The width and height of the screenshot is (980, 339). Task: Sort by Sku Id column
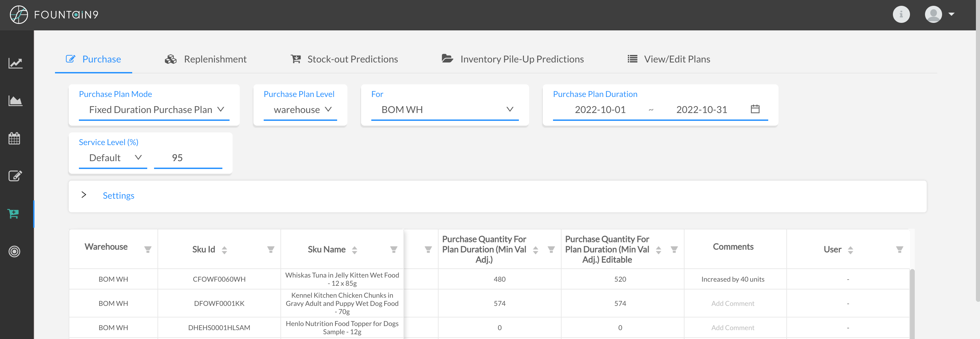tap(224, 250)
